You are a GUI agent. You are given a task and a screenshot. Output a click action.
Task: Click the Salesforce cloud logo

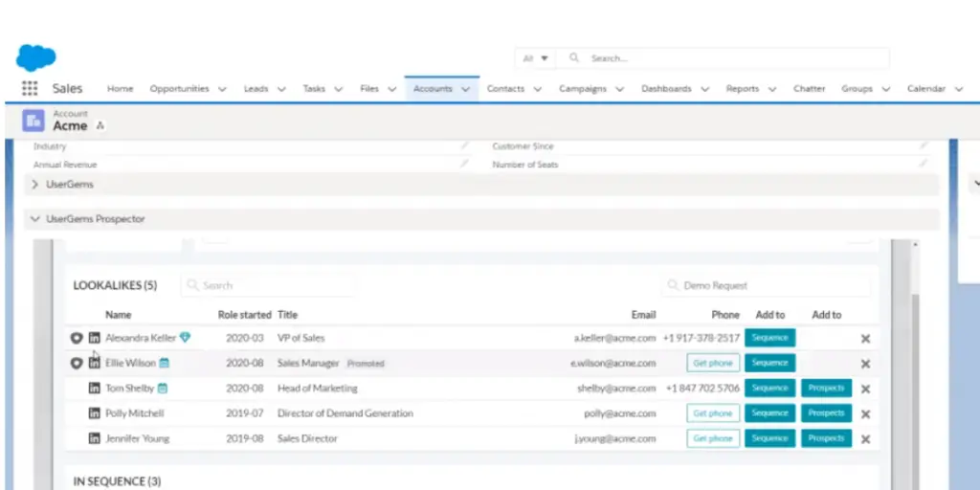[x=35, y=57]
